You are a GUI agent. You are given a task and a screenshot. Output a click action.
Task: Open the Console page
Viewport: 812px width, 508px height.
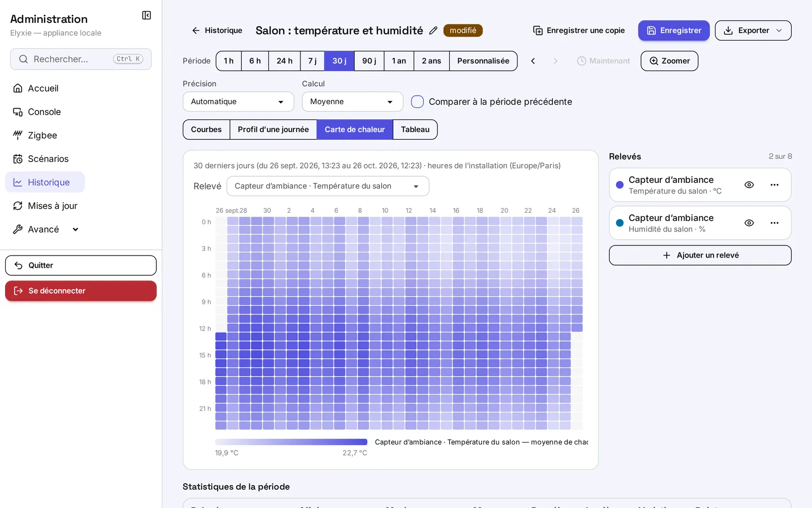tap(37, 112)
